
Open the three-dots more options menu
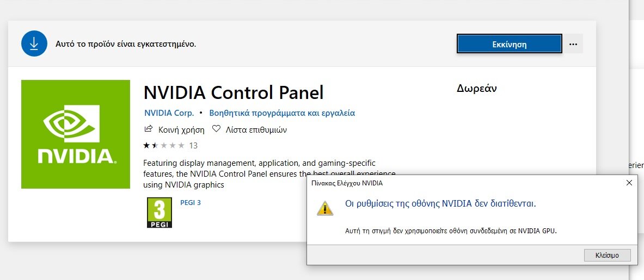573,44
